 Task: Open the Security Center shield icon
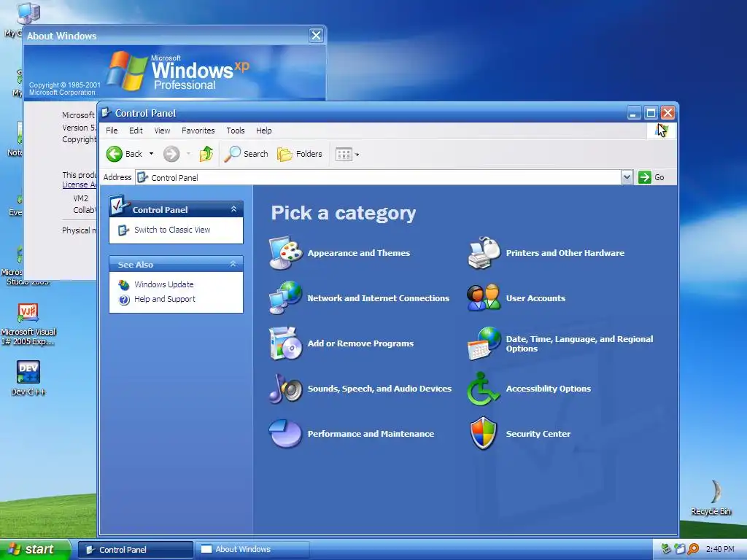[484, 434]
